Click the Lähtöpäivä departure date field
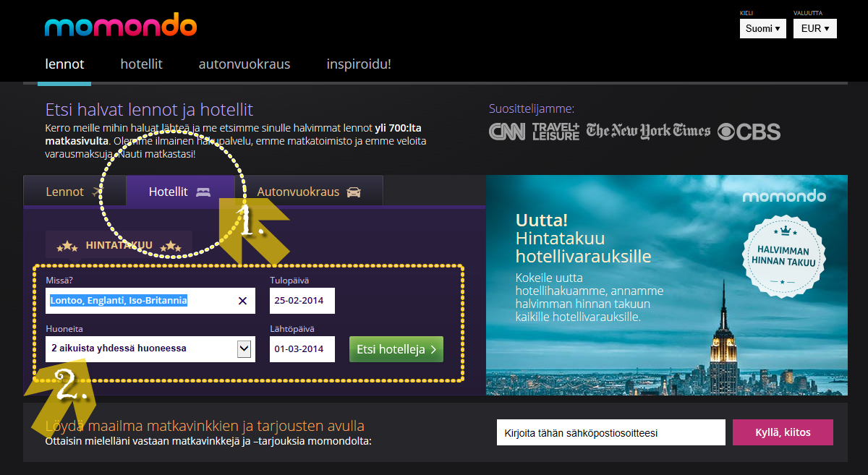This screenshot has height=475, width=868. 302,349
